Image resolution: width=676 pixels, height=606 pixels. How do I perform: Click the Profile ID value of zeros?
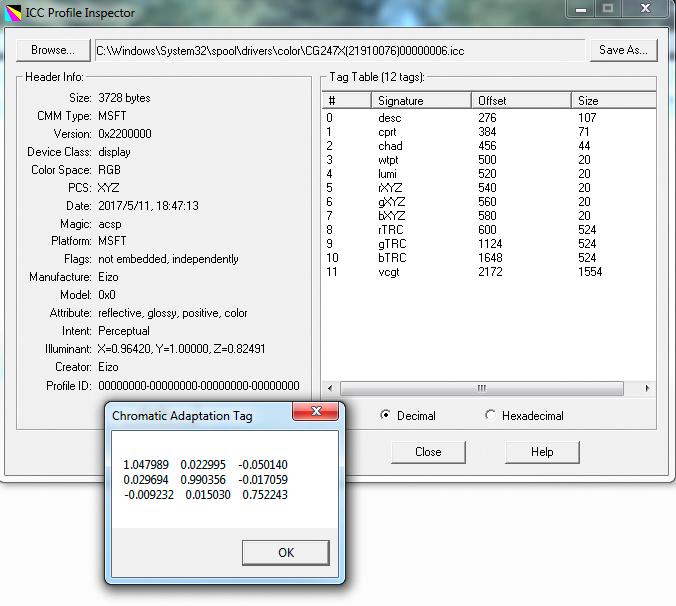(x=199, y=385)
